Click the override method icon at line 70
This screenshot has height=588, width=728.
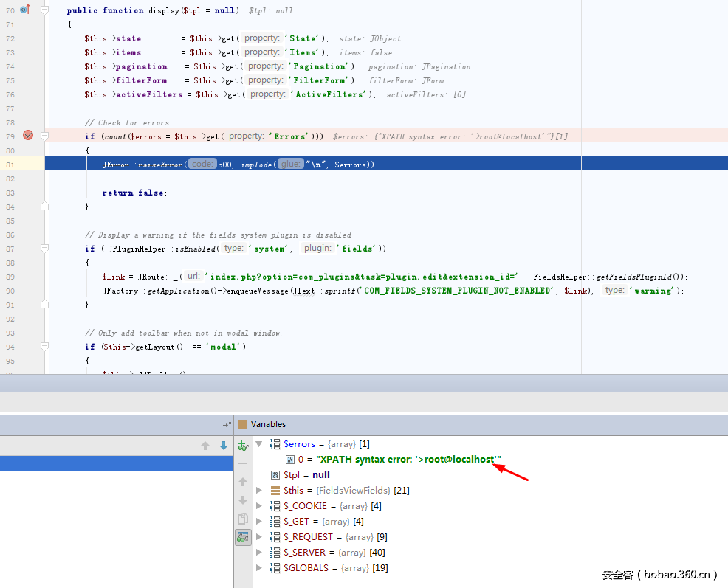[24, 10]
